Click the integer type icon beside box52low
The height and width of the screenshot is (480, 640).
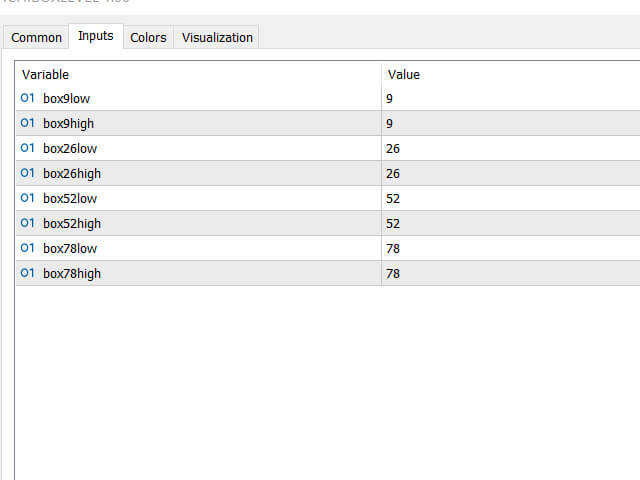point(27,198)
